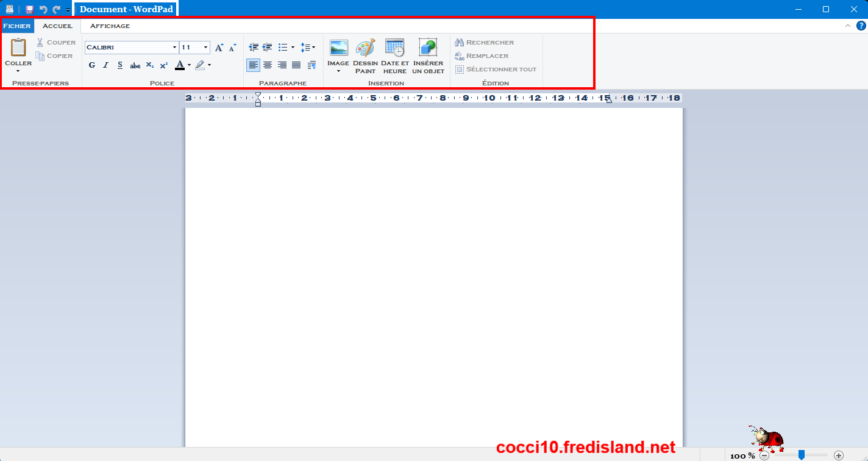Apply the font color with the A icon
This screenshot has height=461, width=868.
[x=180, y=65]
